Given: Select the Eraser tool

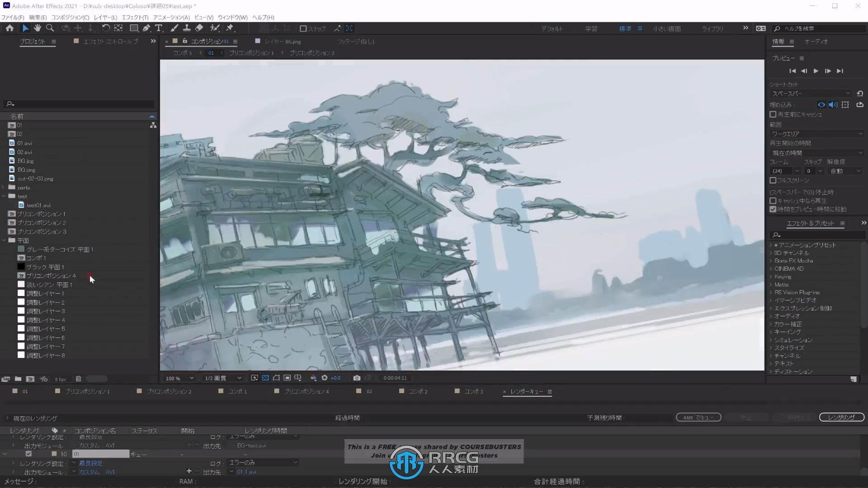Looking at the screenshot, I should click(x=199, y=28).
